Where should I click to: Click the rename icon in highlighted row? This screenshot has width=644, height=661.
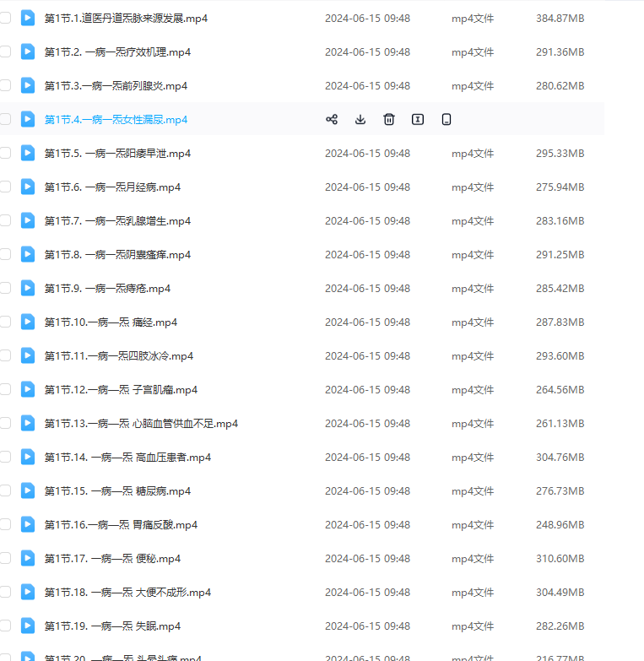tap(417, 119)
